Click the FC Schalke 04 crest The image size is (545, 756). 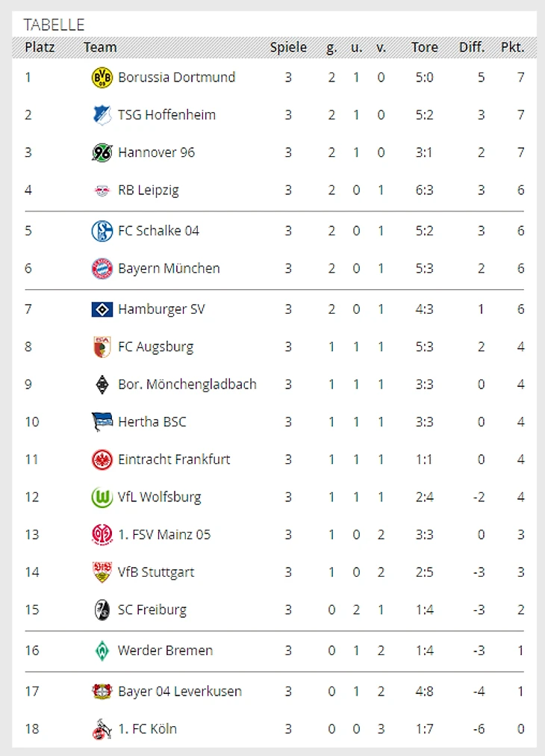102,231
